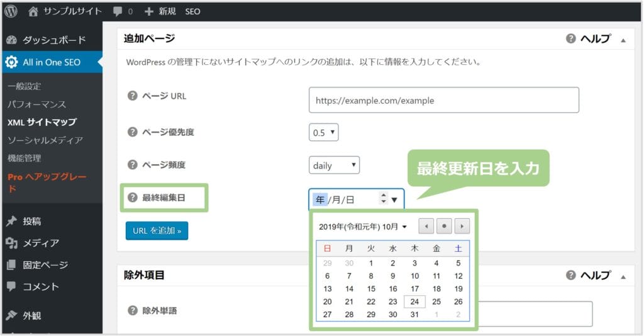This screenshot has height=336, width=644.
Task: Go to previous month in calendar
Action: pos(426,227)
